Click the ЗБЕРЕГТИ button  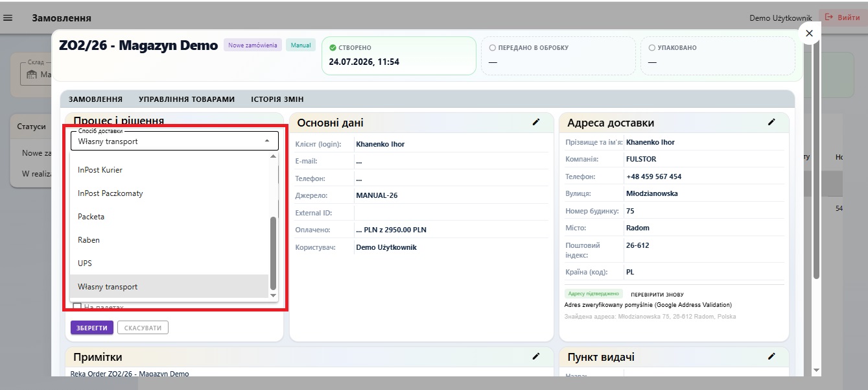coord(92,328)
